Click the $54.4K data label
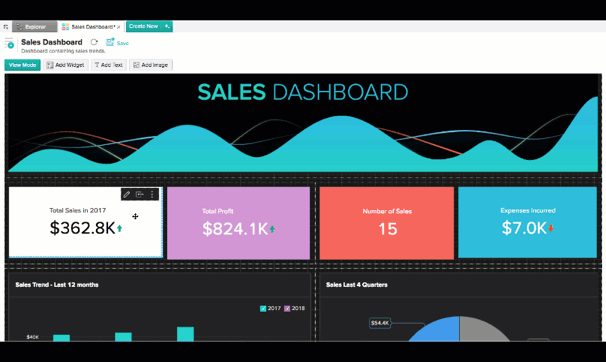Screen dimensions: 606x362 (380, 323)
